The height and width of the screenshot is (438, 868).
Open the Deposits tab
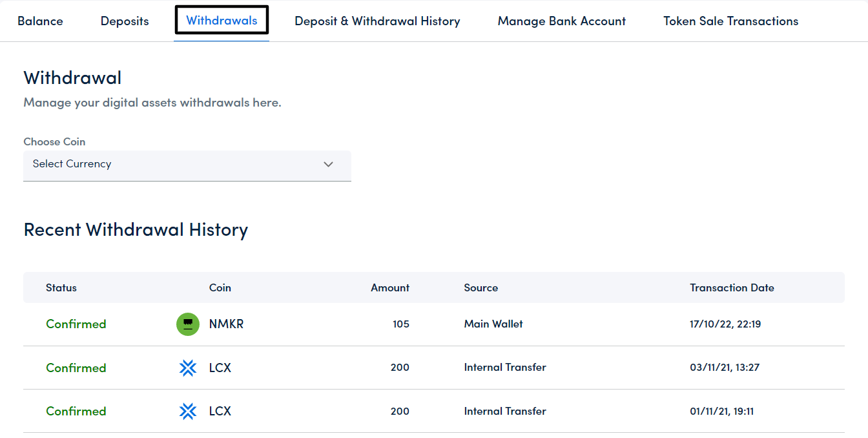tap(125, 21)
